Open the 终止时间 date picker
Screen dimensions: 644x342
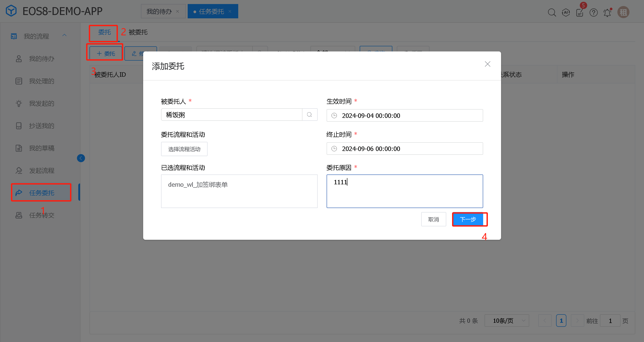404,149
